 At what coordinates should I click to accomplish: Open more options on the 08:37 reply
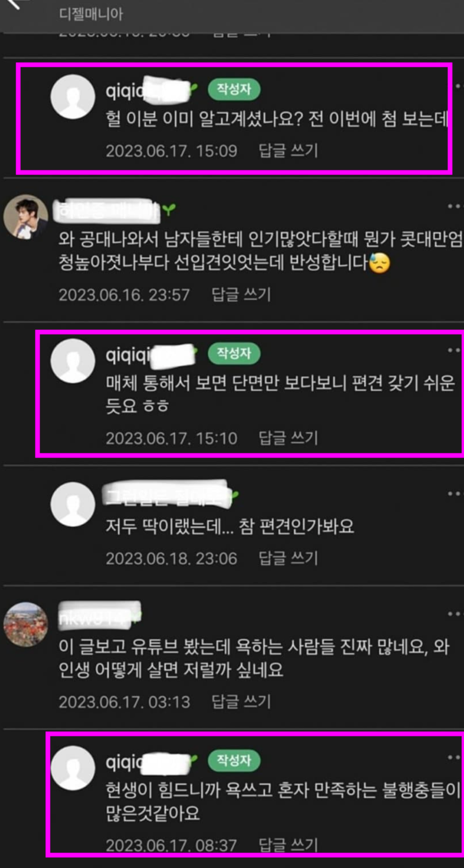pos(456,757)
